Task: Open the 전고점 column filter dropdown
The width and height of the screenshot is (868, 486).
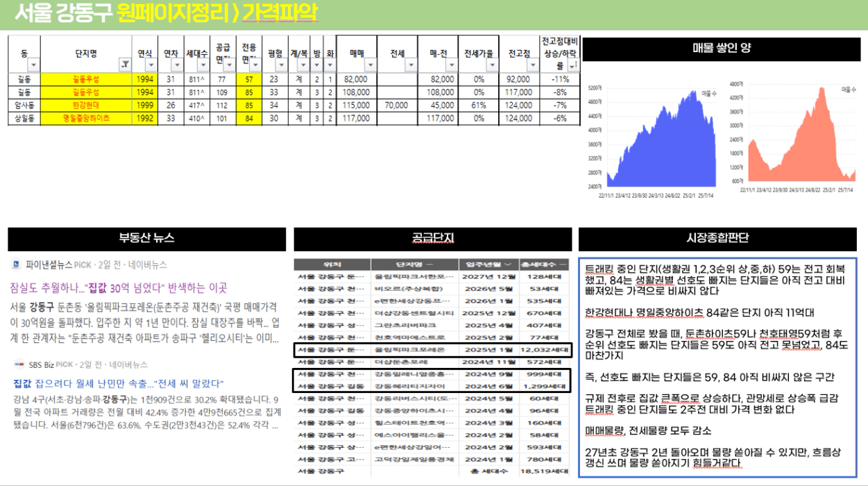Action: pyautogui.click(x=533, y=65)
